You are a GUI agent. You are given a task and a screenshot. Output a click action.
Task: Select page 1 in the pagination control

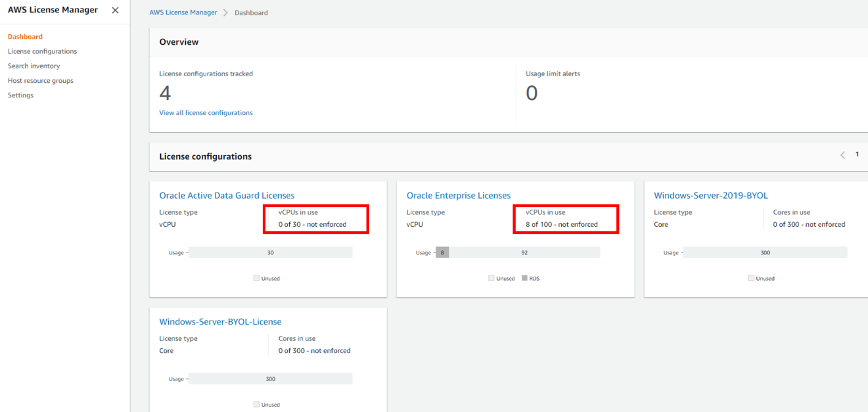[x=857, y=154]
